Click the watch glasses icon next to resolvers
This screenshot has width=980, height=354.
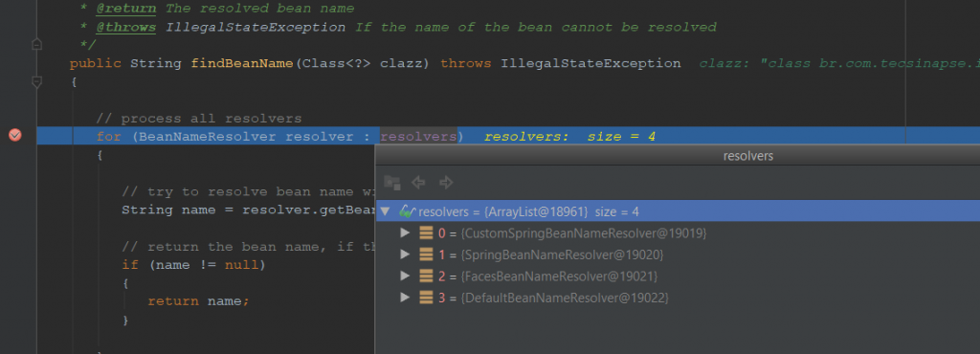pyautogui.click(x=407, y=211)
